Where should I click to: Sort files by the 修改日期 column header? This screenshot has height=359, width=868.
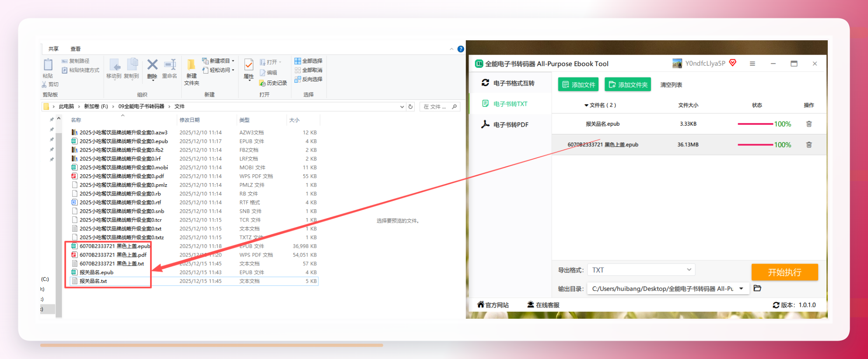(189, 120)
